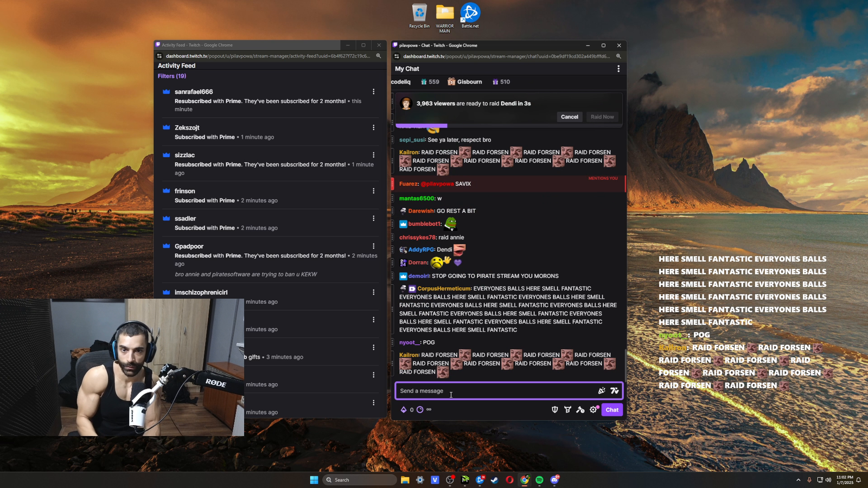The image size is (868, 488).
Task: Click username Zekszojt in Activity Feed
Action: tap(187, 127)
